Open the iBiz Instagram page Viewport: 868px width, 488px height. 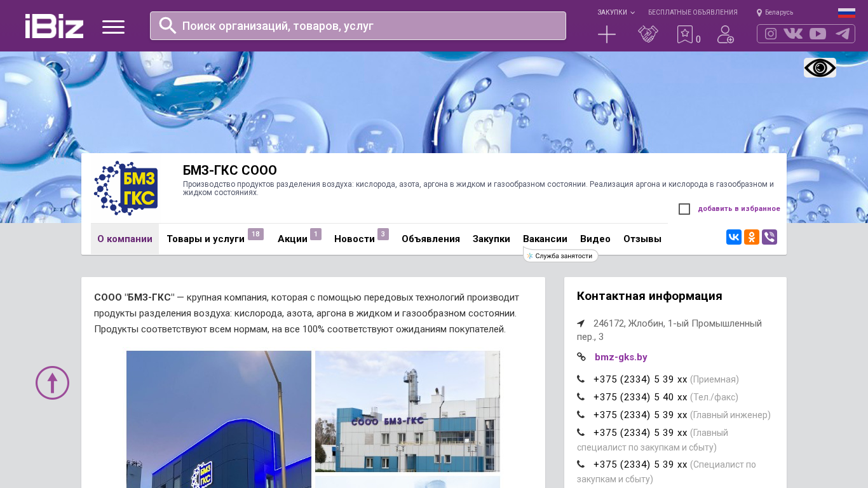click(771, 34)
